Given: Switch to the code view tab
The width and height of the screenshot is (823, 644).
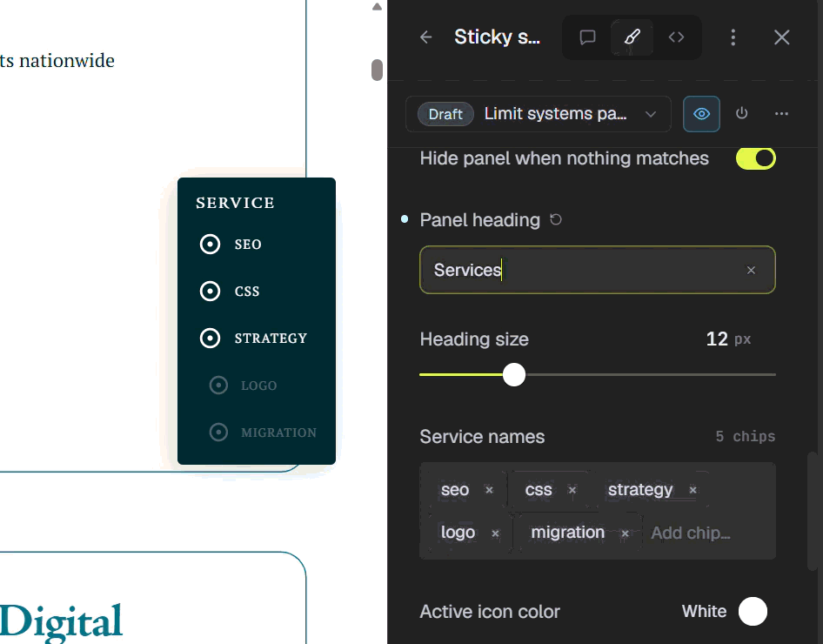Looking at the screenshot, I should [x=676, y=37].
